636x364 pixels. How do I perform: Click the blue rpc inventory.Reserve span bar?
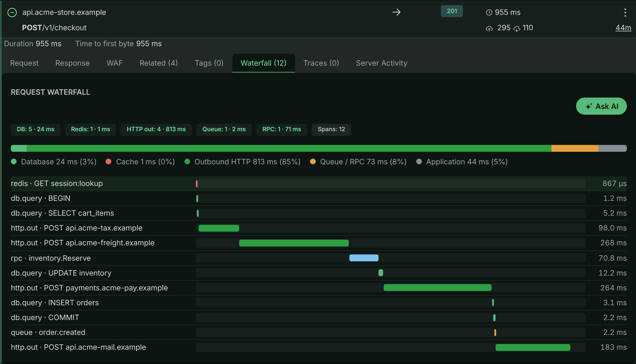tap(364, 258)
